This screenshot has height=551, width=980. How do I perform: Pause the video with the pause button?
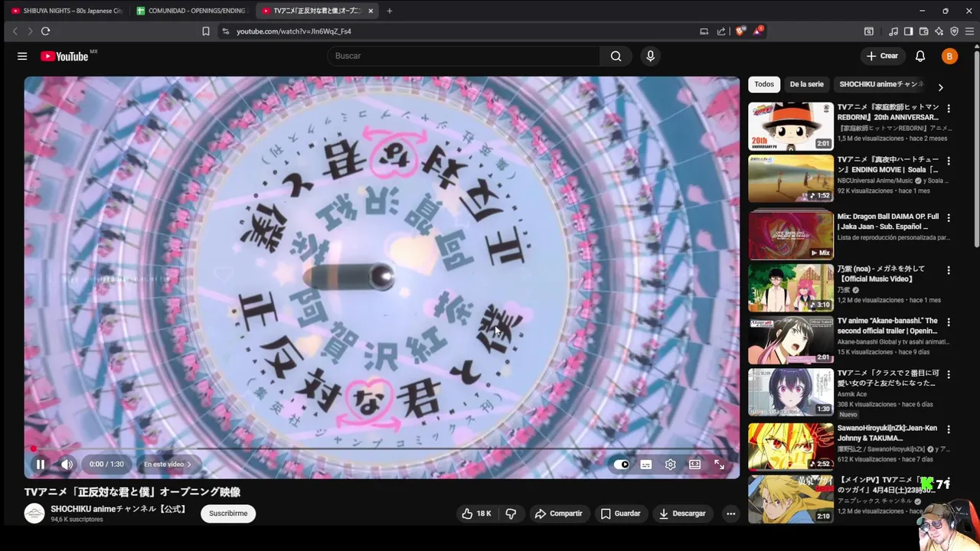point(41,464)
